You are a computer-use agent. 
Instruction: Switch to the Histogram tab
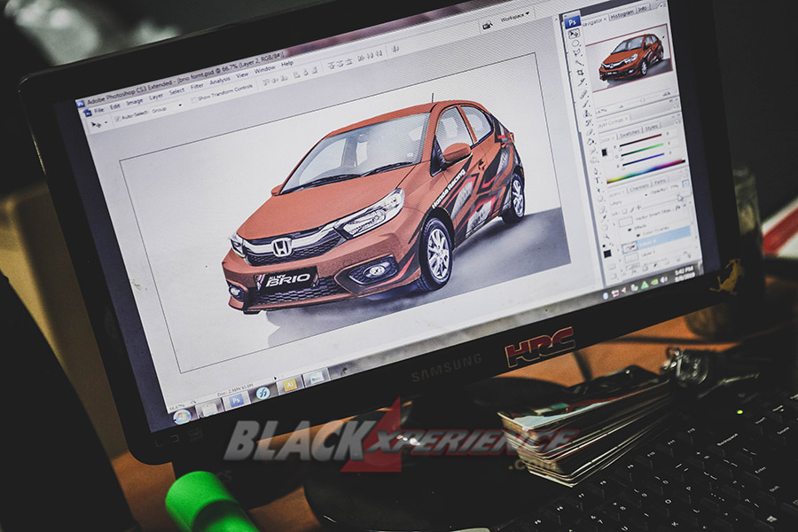622,15
